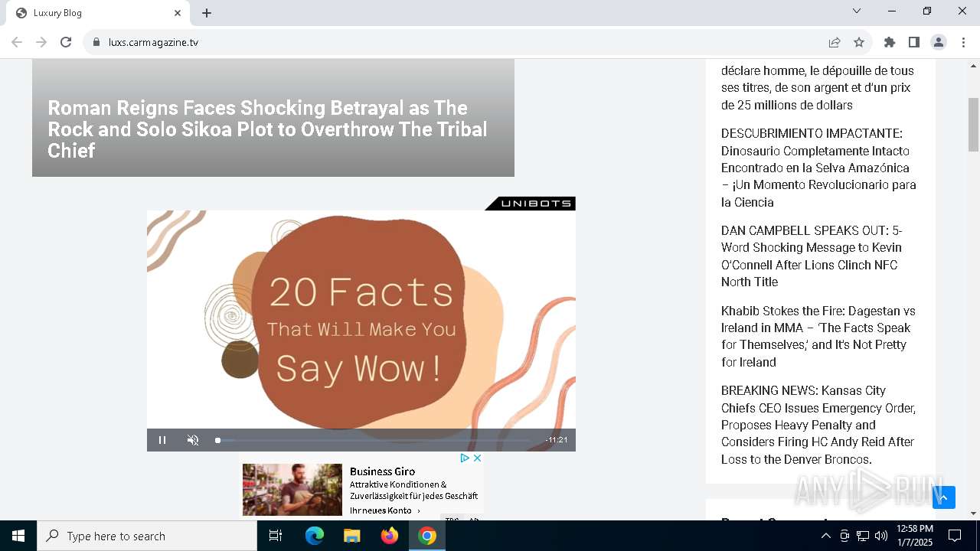
Task: Read Dan Campbell Speaks Out article
Action: click(812, 256)
